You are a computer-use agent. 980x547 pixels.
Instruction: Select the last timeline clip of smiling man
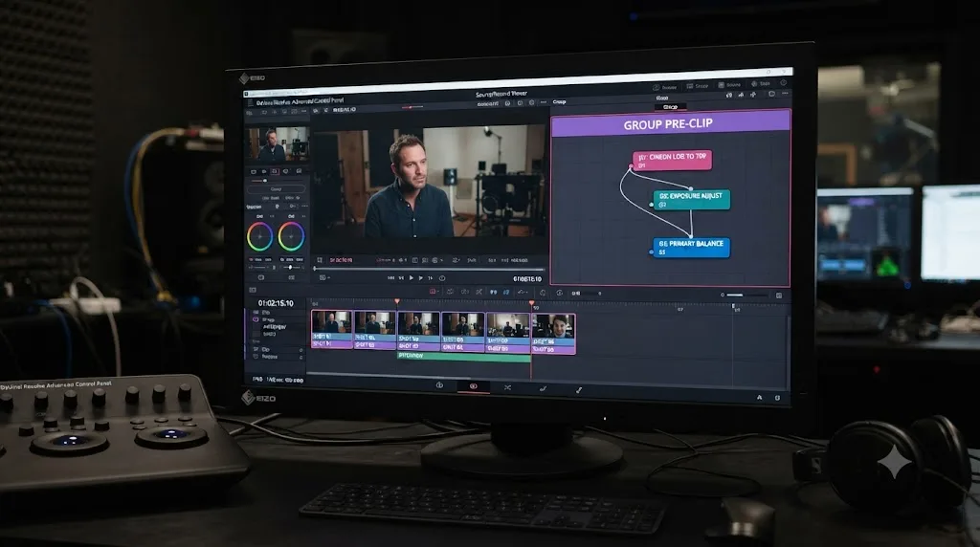pos(553,326)
